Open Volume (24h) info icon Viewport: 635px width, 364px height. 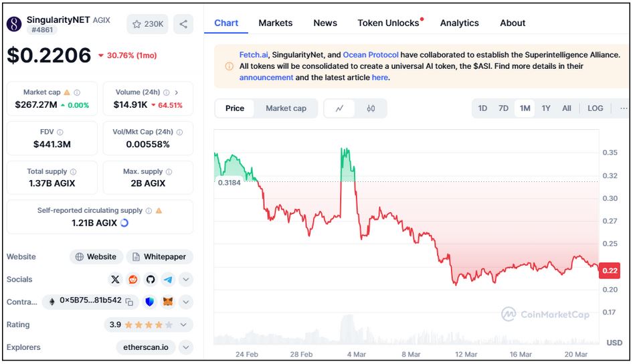(x=166, y=92)
